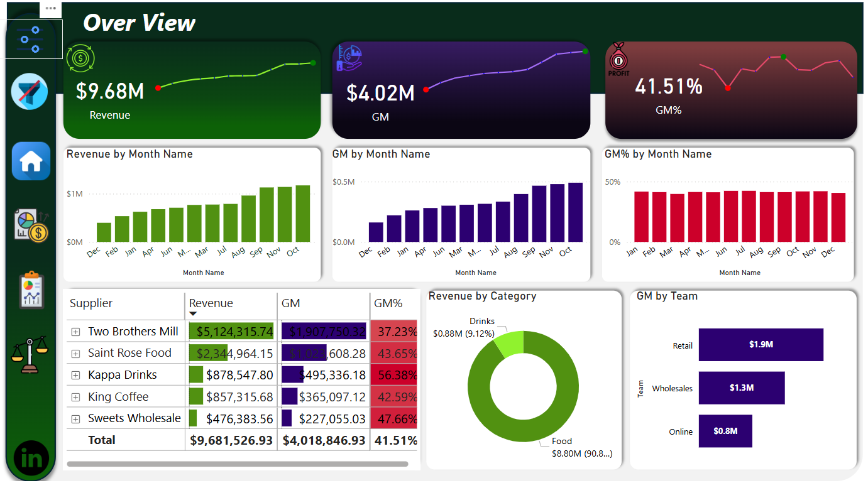Image resolution: width=868 pixels, height=483 pixels.
Task: Click the balance scales icon
Action: tap(30, 355)
